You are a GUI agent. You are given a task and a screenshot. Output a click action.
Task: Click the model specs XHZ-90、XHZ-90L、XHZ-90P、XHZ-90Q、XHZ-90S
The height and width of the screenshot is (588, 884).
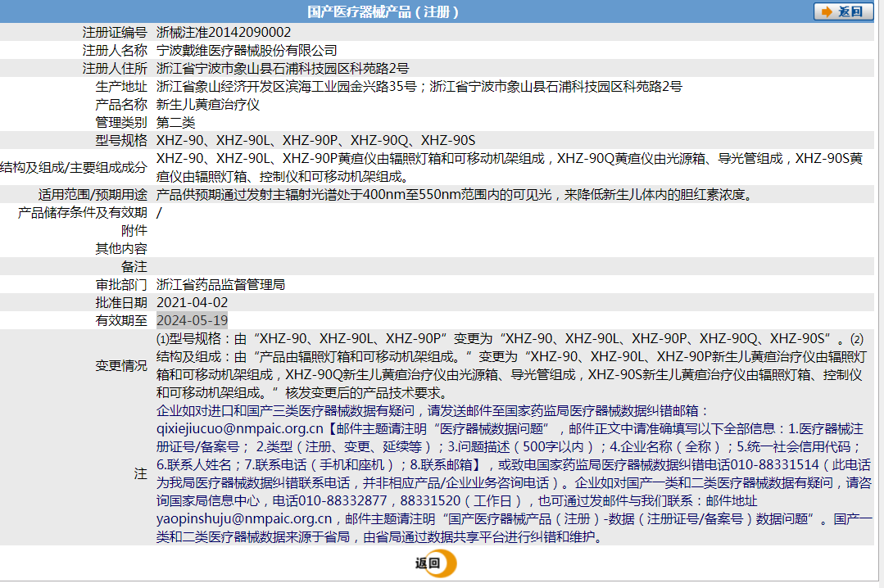point(315,140)
